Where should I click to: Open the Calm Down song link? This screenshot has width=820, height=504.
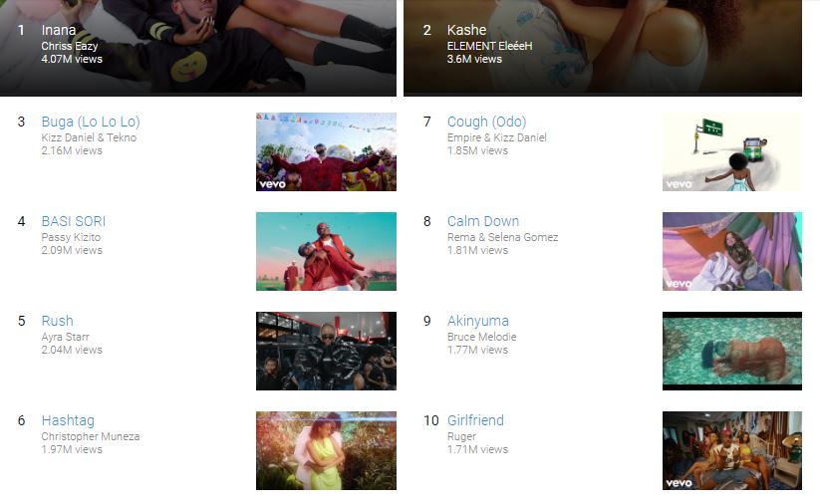pyautogui.click(x=483, y=221)
